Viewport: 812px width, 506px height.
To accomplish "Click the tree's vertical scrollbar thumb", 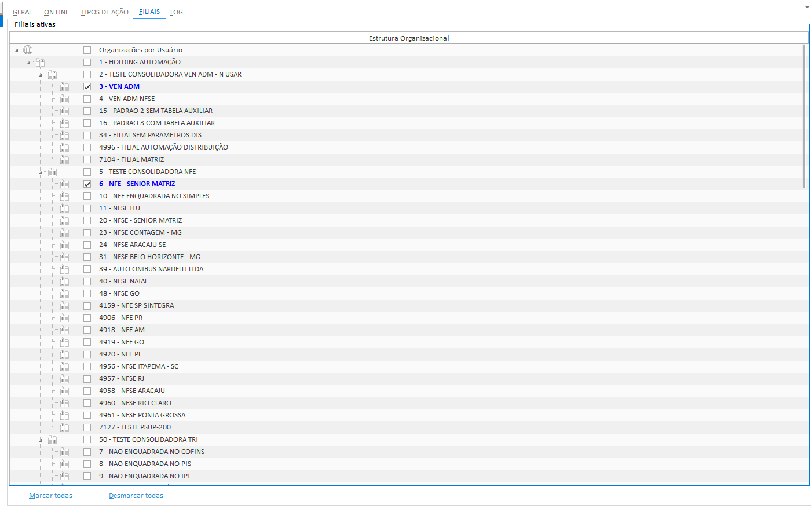I will click(804, 116).
